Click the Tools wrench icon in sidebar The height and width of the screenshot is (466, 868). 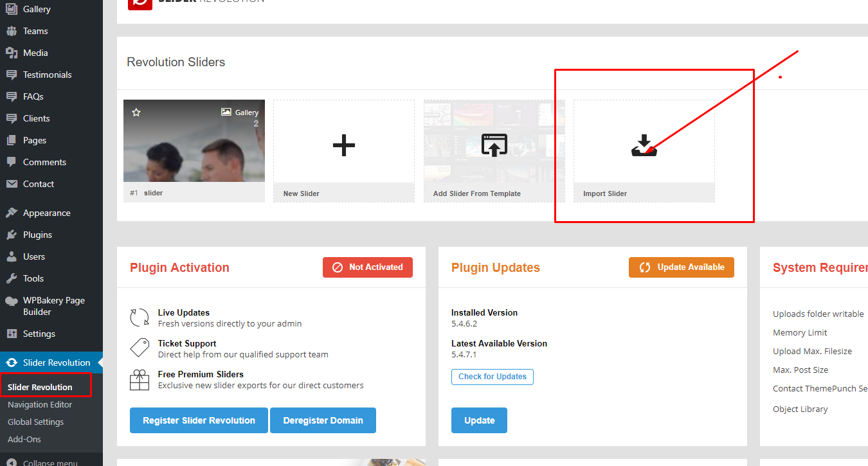click(12, 278)
